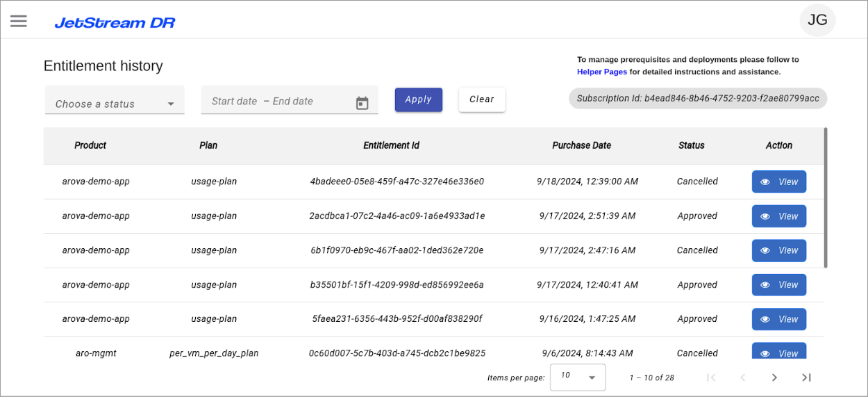Jump to the first results page
This screenshot has width=868, height=397.
(x=710, y=378)
